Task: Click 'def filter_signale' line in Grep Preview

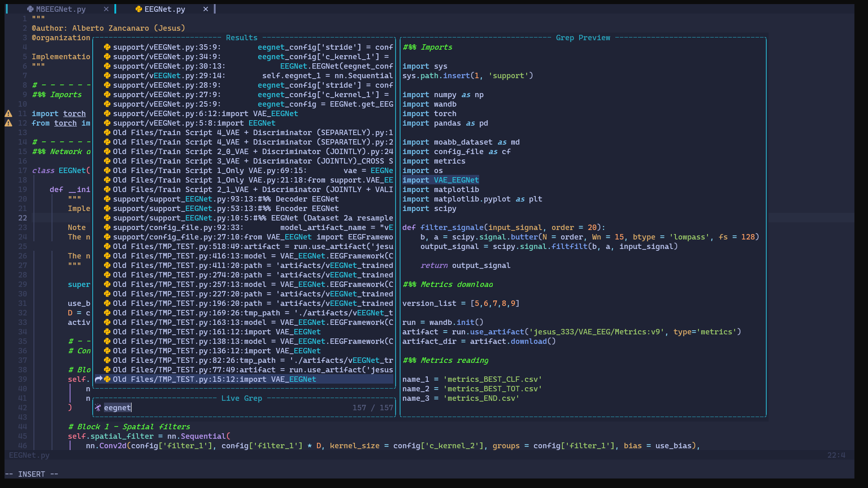Action: pos(504,227)
